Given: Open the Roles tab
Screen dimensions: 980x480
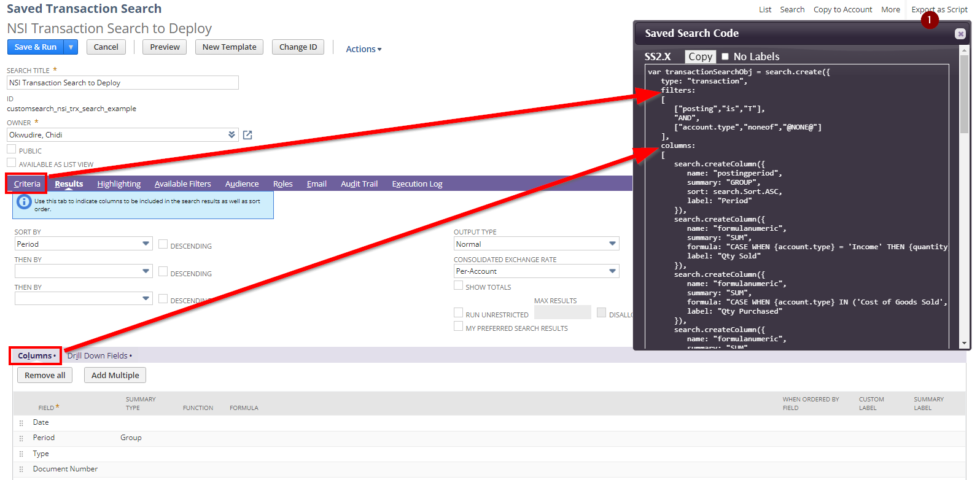Looking at the screenshot, I should [282, 184].
